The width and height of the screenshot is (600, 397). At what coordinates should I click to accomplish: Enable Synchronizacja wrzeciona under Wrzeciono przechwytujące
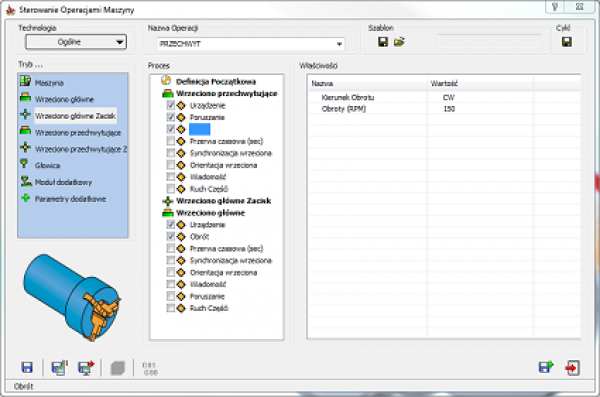(x=171, y=153)
